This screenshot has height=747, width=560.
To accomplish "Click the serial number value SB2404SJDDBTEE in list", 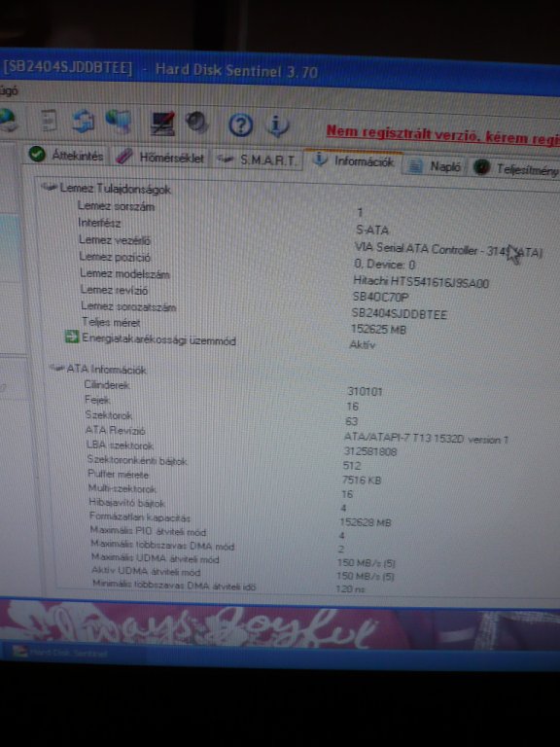I will pyautogui.click(x=399, y=314).
